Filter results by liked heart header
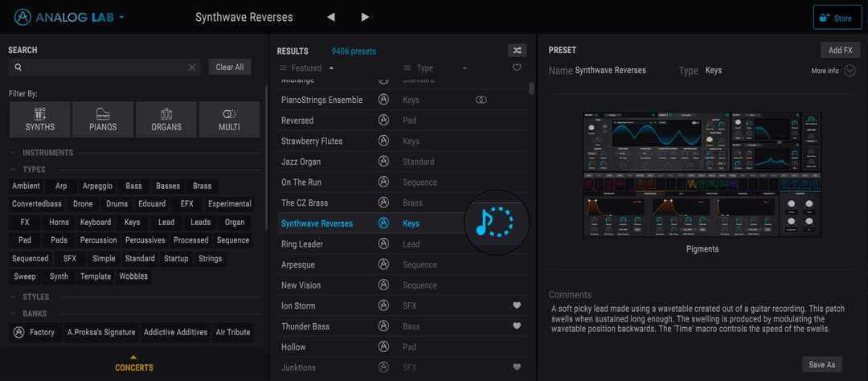 [517, 68]
